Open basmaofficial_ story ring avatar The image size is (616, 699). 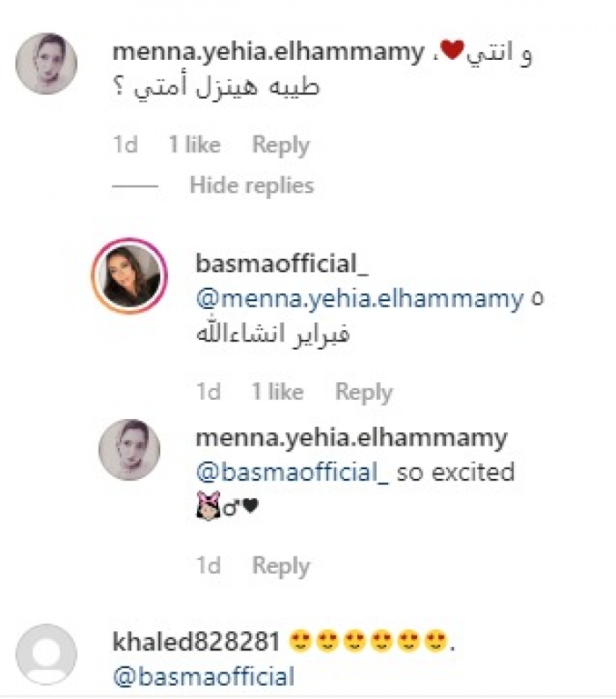click(x=129, y=276)
